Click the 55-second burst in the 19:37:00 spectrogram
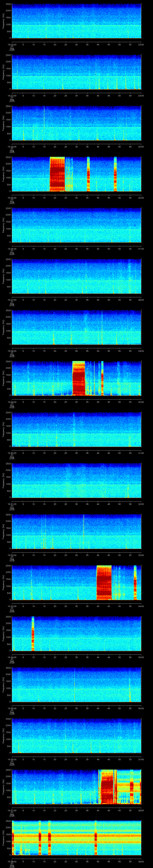Image resolution: width=153 pixels, height=868 pixels. pos(131,787)
